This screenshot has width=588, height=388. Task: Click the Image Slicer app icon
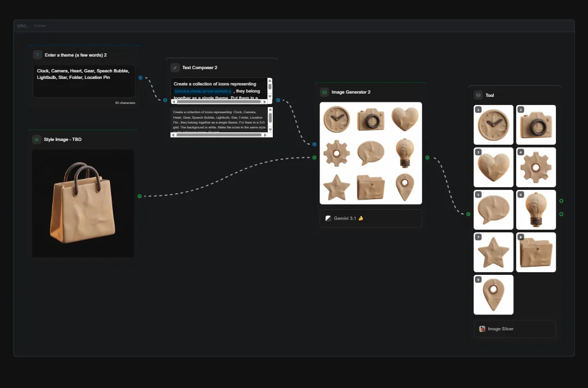482,329
